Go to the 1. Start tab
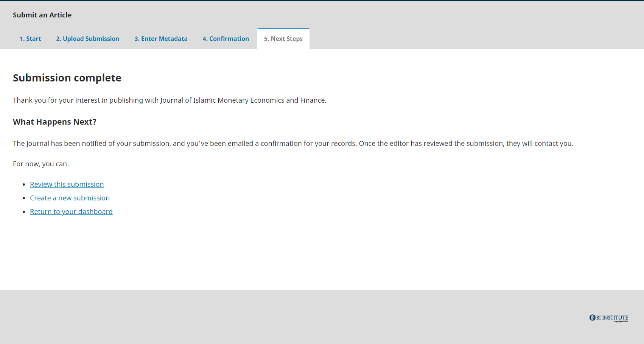The width and height of the screenshot is (644, 344). (30, 39)
